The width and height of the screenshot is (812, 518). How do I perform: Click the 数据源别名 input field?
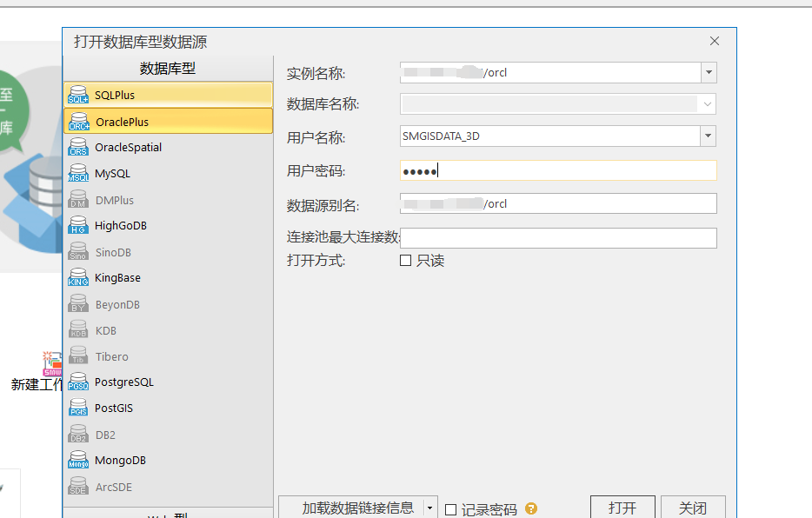pos(558,203)
